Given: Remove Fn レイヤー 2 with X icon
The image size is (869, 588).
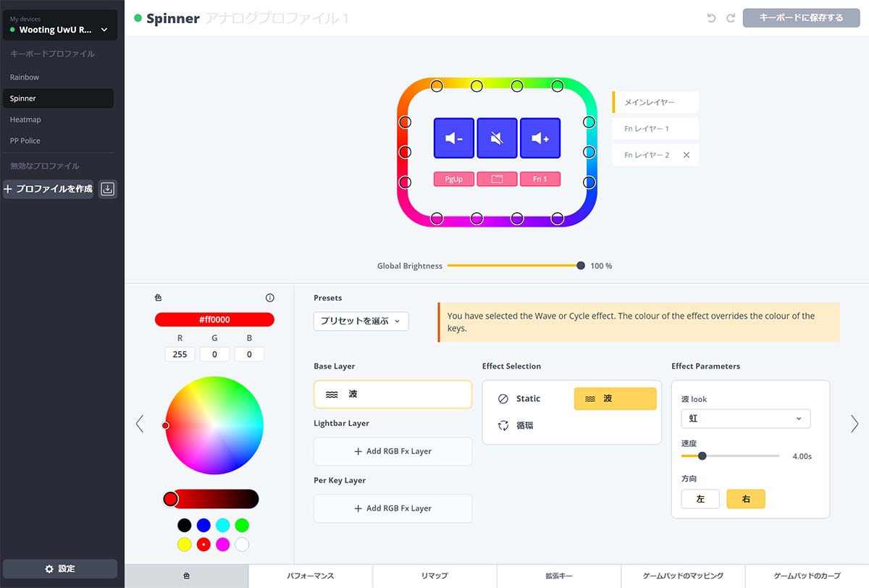Looking at the screenshot, I should click(686, 155).
